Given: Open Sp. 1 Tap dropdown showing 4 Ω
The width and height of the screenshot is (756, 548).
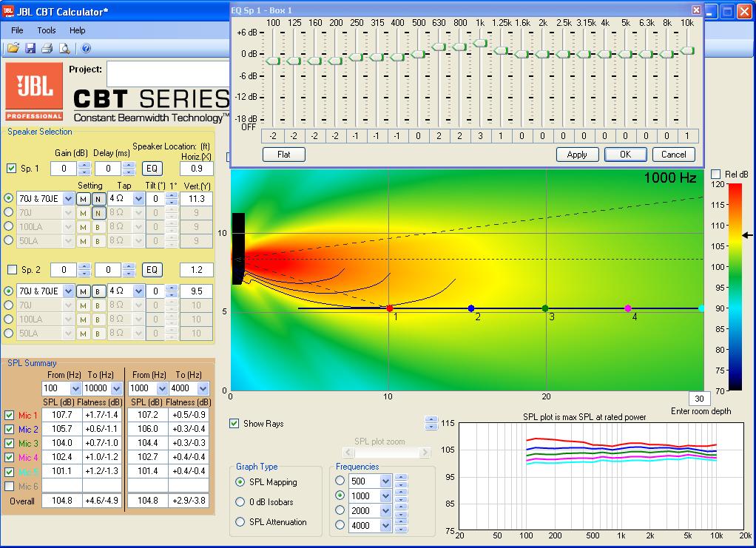Looking at the screenshot, I should click(139, 199).
